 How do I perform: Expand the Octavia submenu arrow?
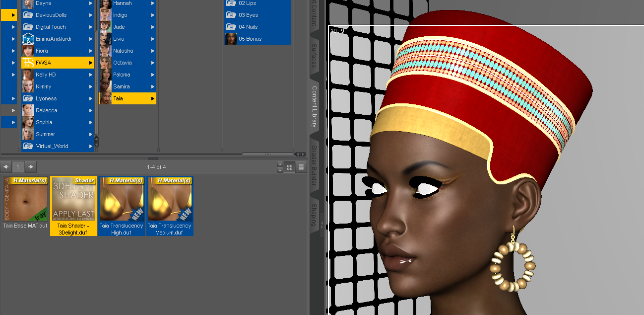[x=153, y=63]
